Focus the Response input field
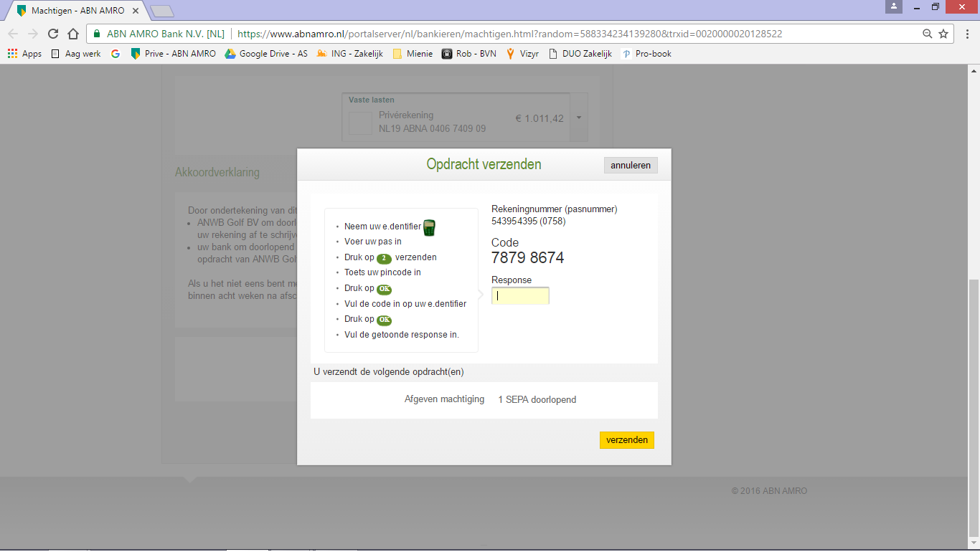980x552 pixels. [520, 295]
